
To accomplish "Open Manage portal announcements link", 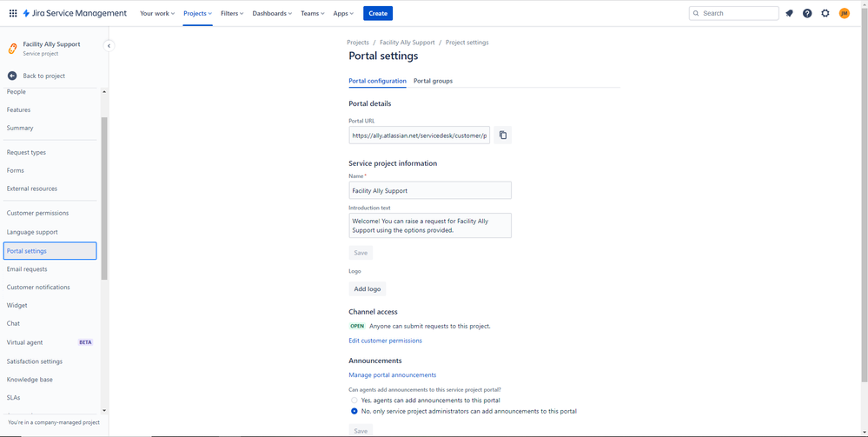I will coord(393,375).
